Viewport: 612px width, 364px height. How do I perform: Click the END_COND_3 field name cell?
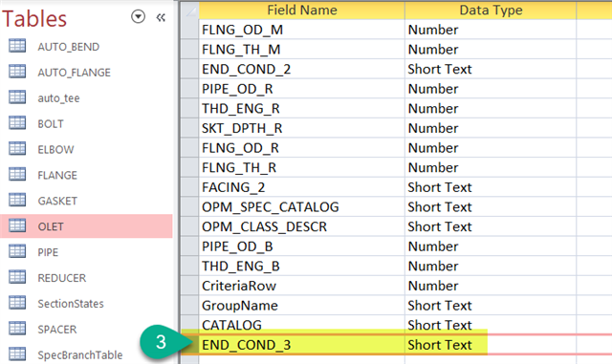pos(302,345)
